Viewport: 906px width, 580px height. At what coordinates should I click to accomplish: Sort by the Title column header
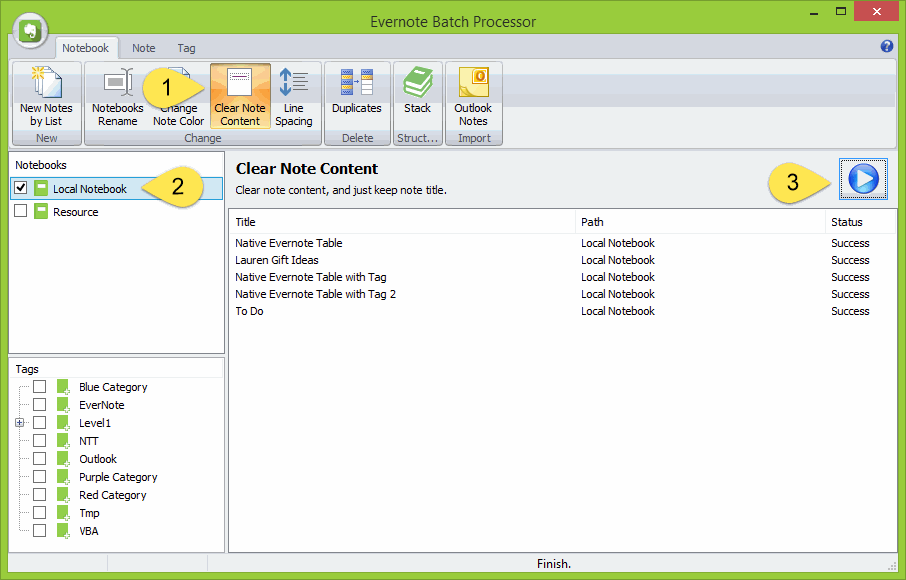402,222
